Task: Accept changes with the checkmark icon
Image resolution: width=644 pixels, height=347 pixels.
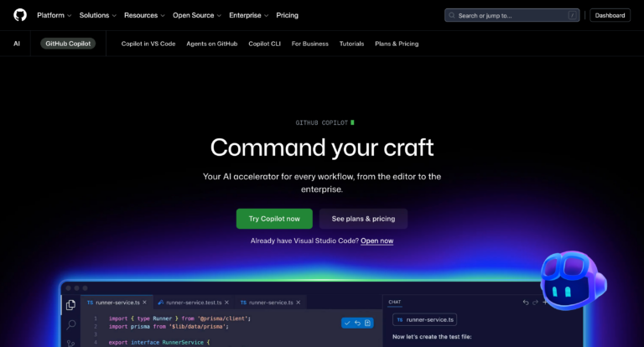Action: (x=347, y=324)
